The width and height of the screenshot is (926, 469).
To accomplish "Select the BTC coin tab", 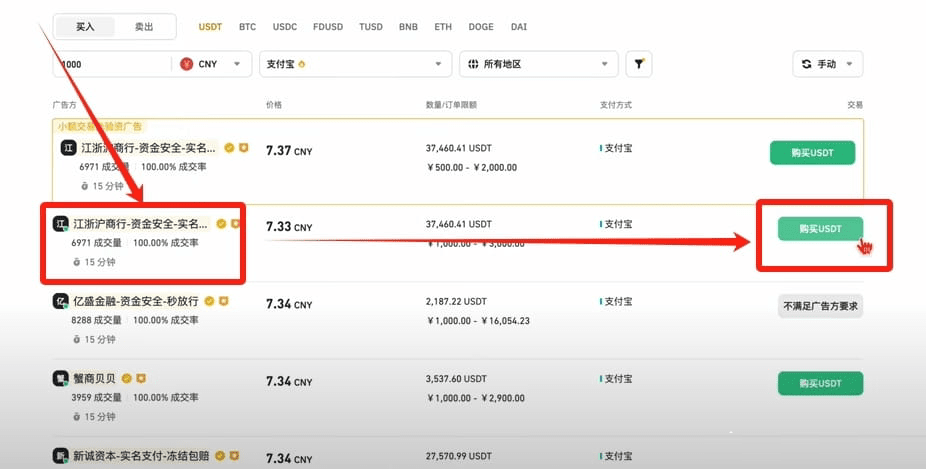I will coord(247,27).
